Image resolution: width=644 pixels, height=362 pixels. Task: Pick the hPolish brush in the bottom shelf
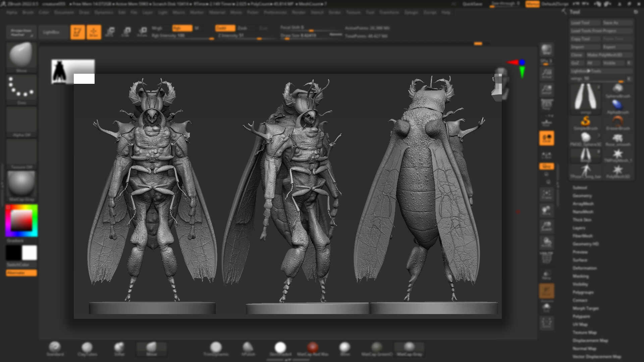[248, 349]
